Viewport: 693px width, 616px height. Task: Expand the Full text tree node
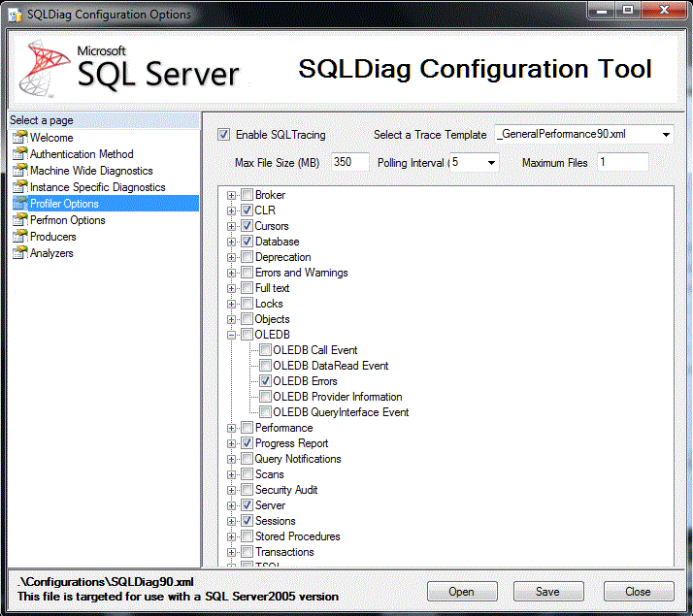pyautogui.click(x=231, y=288)
